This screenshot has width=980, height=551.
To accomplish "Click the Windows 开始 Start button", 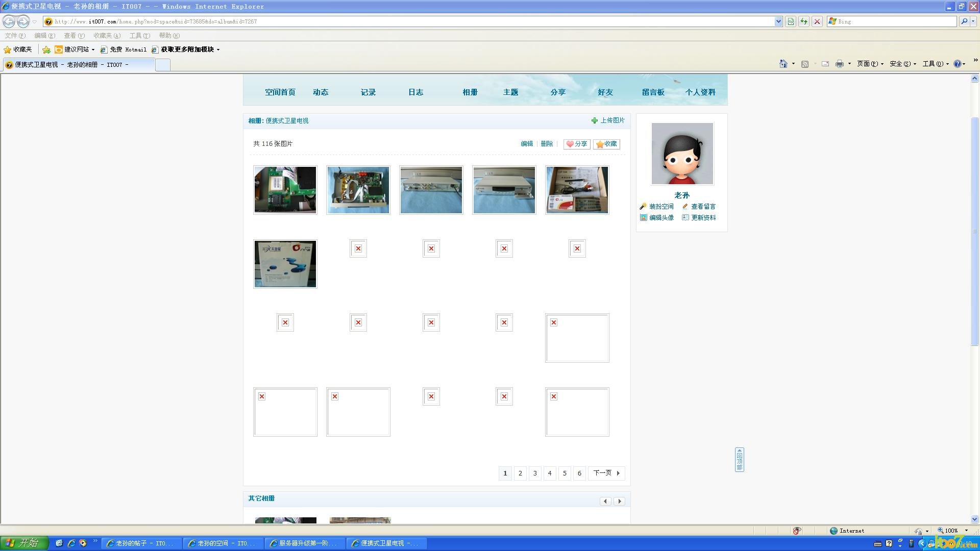I will [x=24, y=543].
